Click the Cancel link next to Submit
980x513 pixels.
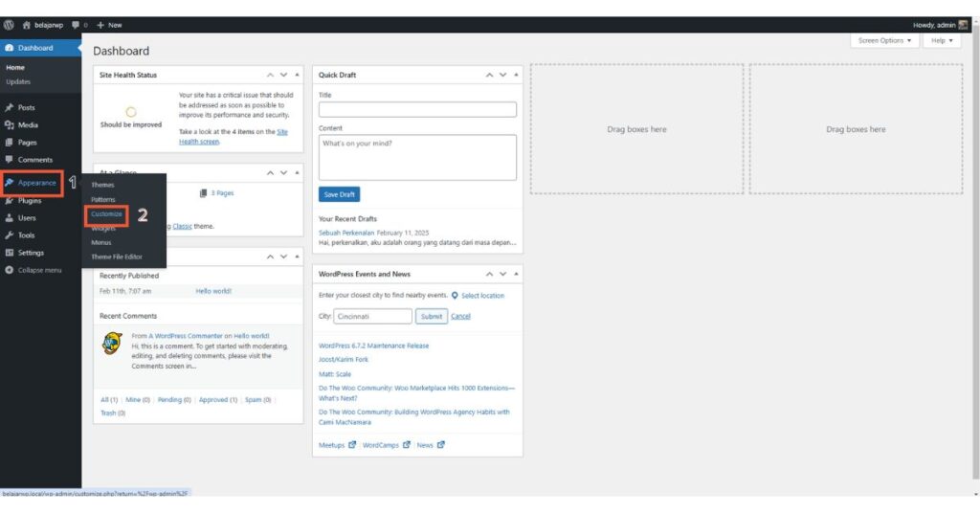coord(460,316)
